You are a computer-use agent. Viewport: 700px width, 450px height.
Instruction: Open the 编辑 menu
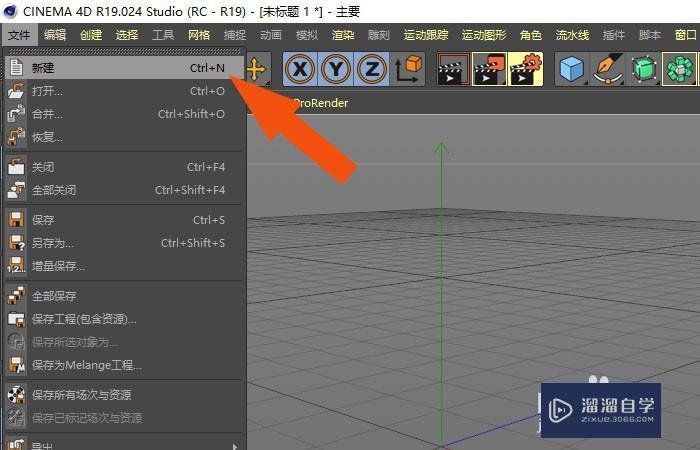pos(55,35)
